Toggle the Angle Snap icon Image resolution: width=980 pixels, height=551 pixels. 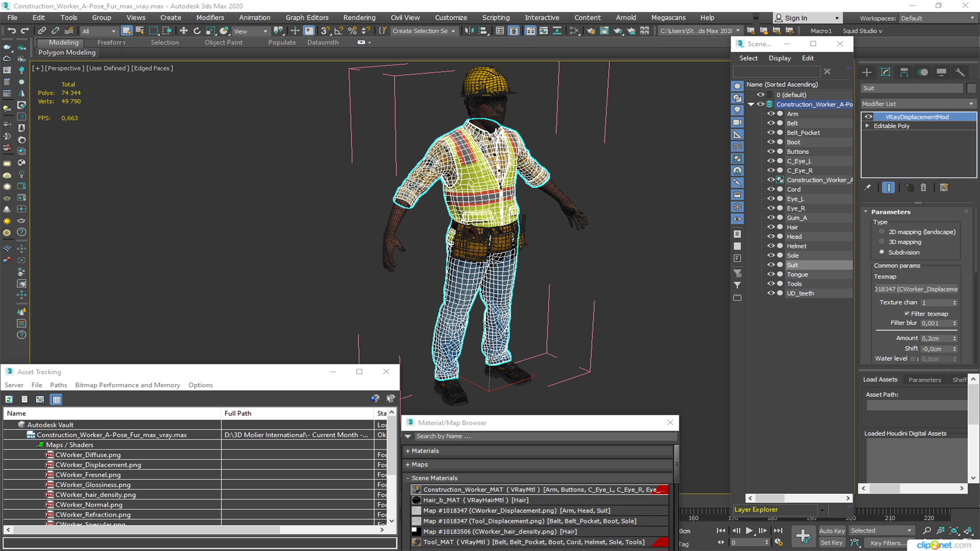tap(339, 31)
